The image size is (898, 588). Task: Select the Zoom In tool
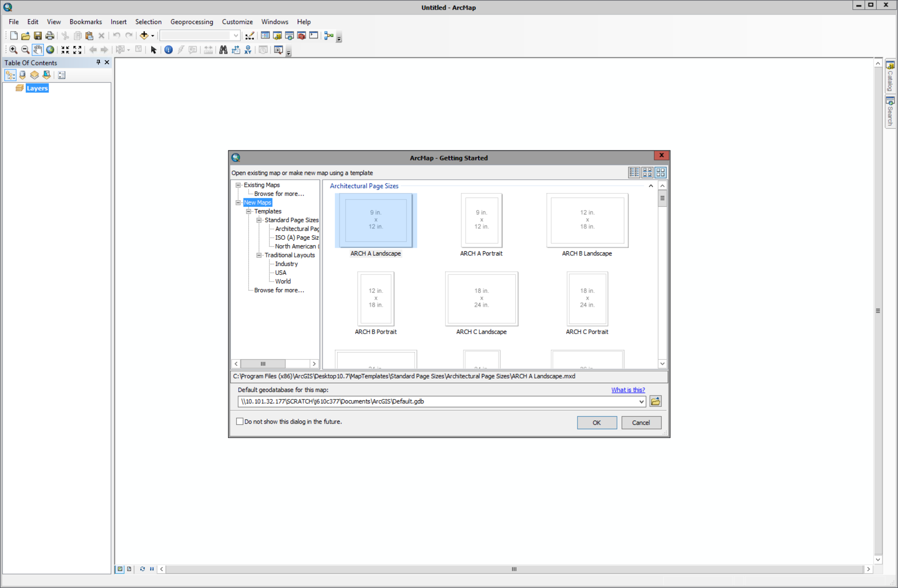(13, 50)
